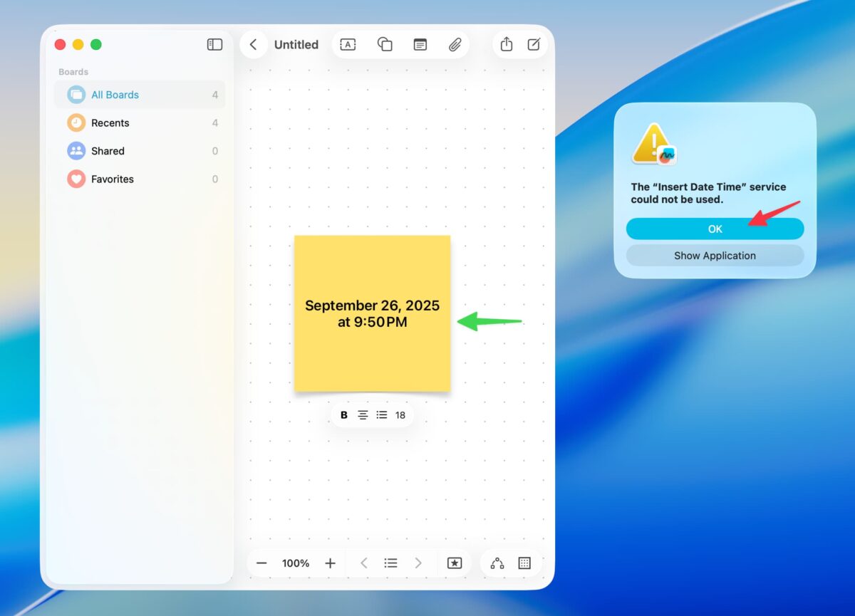Click the September 26, 2025 text
This screenshot has width=855, height=616.
click(372, 306)
